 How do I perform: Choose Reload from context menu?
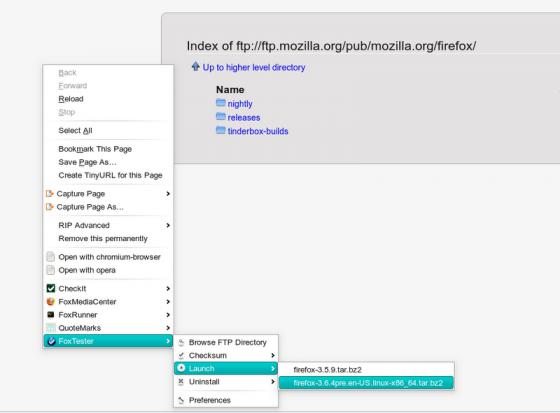pos(108,99)
